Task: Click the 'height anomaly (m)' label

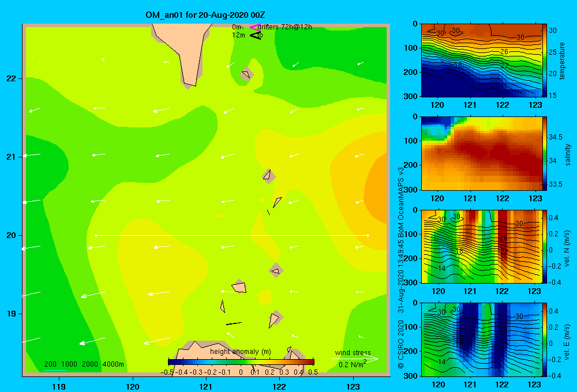Action: point(240,352)
